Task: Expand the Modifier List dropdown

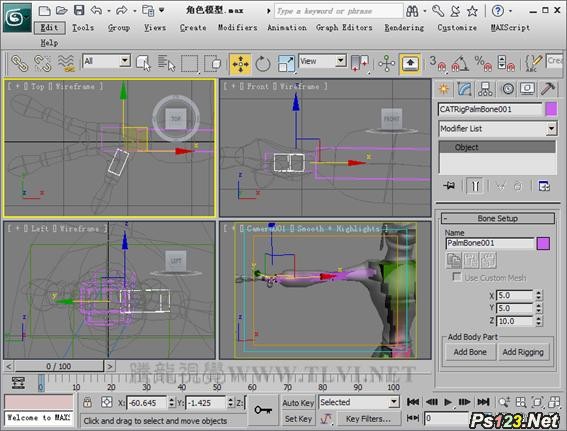Action: pyautogui.click(x=498, y=129)
